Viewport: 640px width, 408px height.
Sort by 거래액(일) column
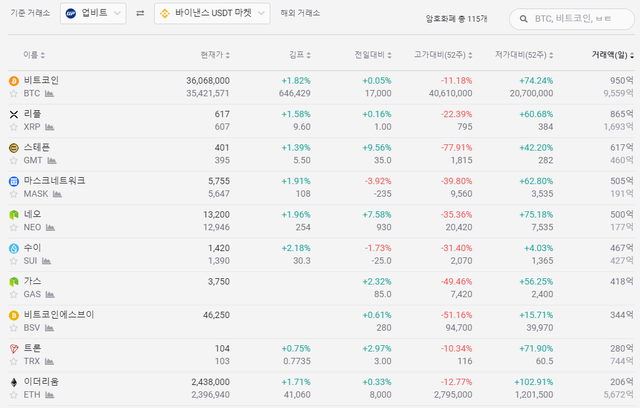tap(613, 55)
